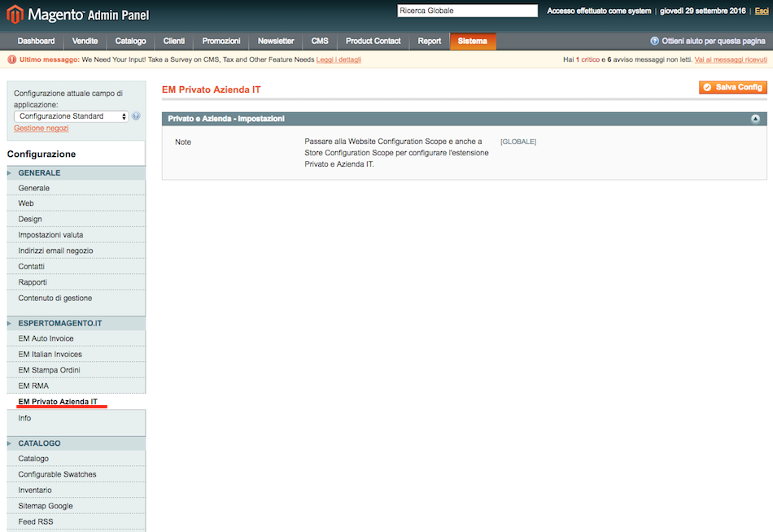Select EM Auto Invoice in sidebar
The image size is (773, 532).
76,338
